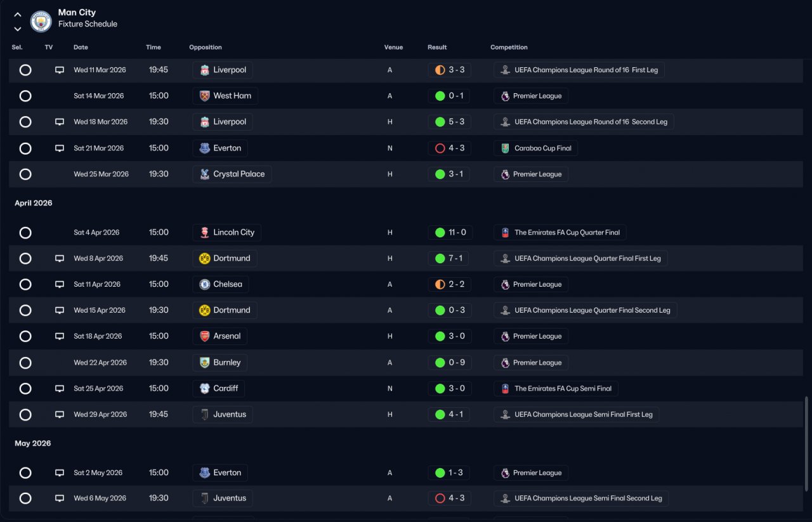Sort by the Opposition column header
Image resolution: width=812 pixels, height=522 pixels.
coord(206,48)
